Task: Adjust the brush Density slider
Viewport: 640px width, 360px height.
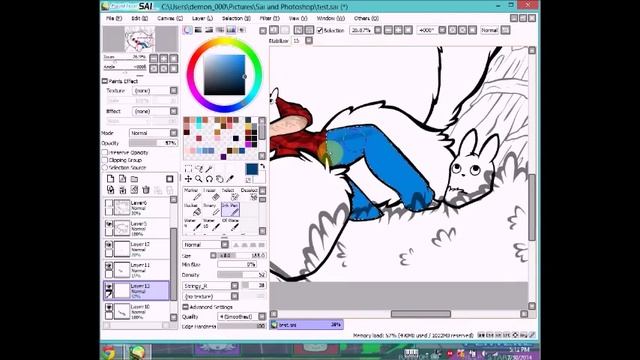Action: [242, 275]
